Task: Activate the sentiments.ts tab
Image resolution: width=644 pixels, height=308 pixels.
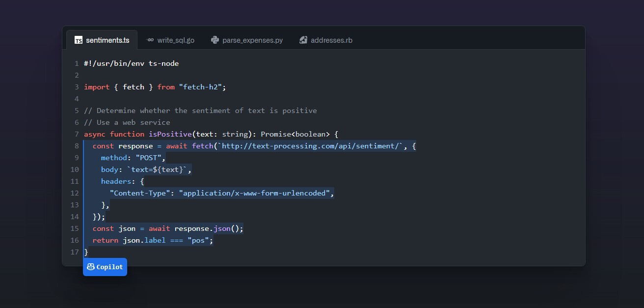Action: pos(102,40)
